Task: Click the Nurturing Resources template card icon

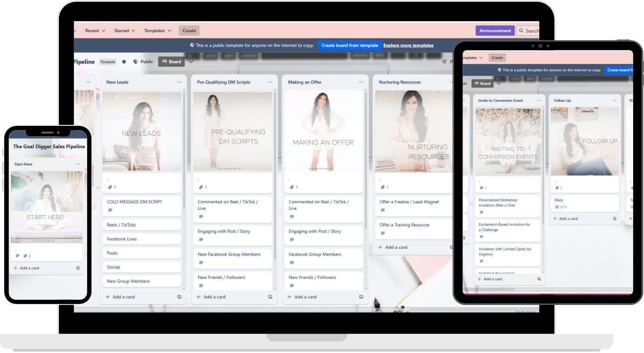Action: (451, 247)
